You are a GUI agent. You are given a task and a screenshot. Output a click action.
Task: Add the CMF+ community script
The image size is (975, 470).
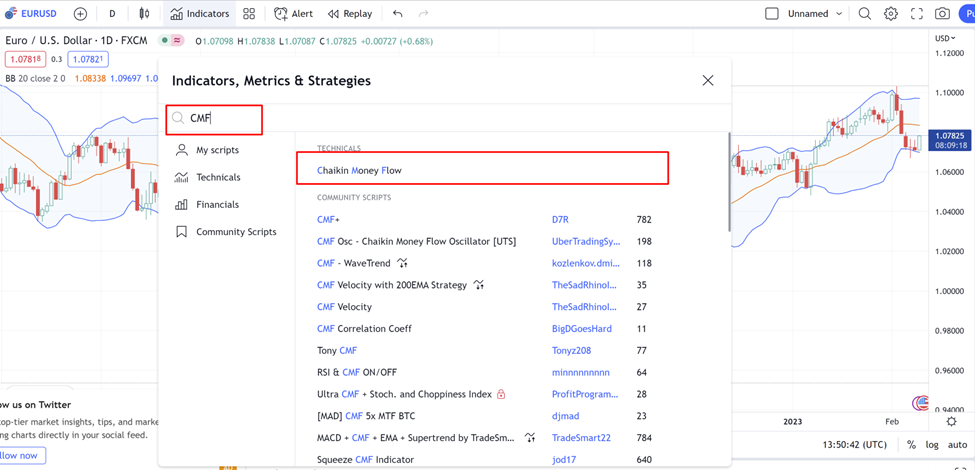(x=328, y=219)
